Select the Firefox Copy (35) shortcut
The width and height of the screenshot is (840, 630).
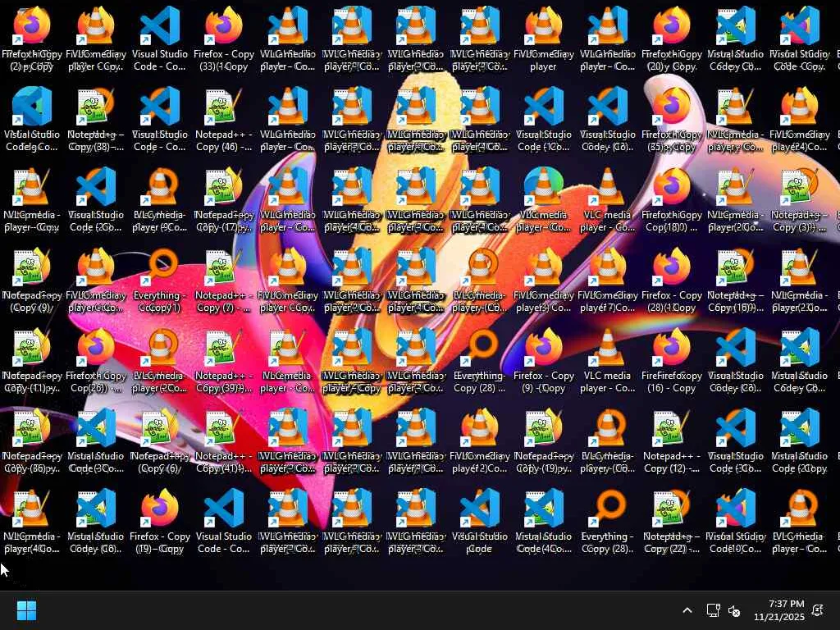671,120
